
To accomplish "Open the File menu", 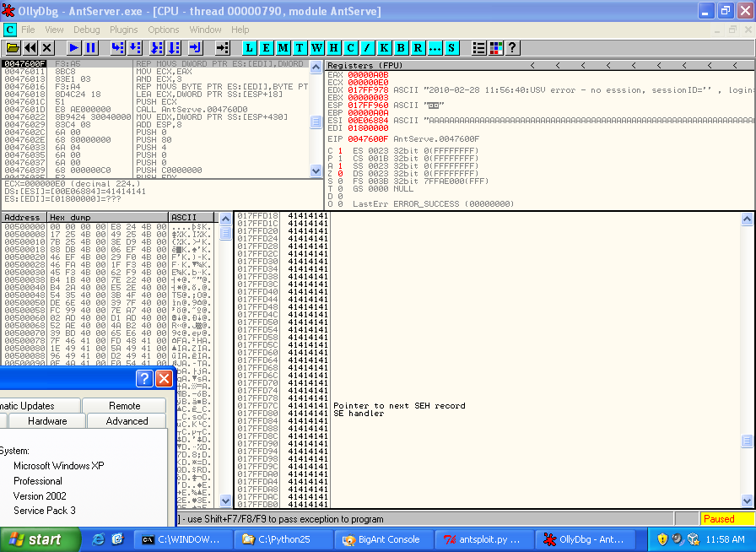I will tap(28, 30).
